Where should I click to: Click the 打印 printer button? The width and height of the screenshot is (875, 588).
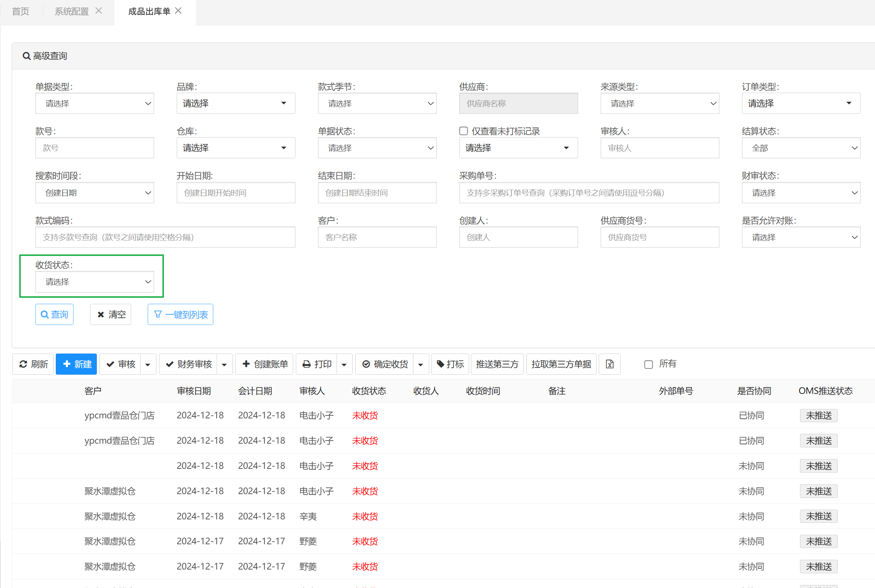317,364
